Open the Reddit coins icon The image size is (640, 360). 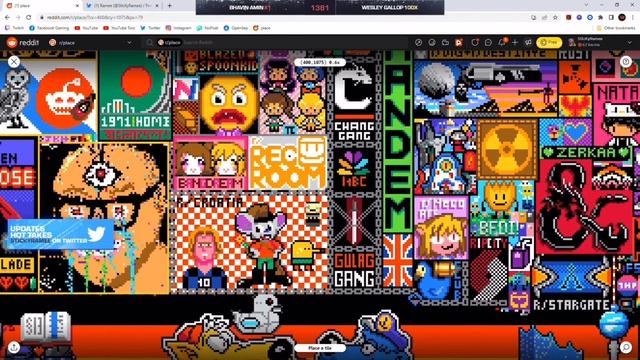[432, 42]
